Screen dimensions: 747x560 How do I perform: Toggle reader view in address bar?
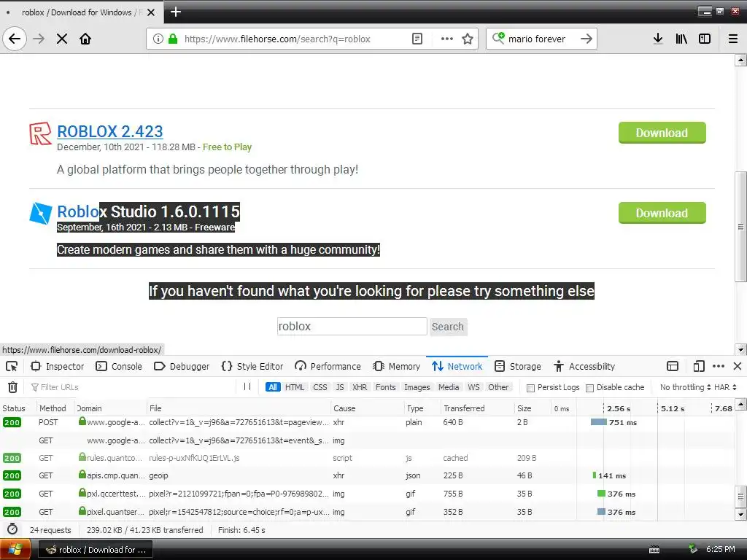click(417, 39)
